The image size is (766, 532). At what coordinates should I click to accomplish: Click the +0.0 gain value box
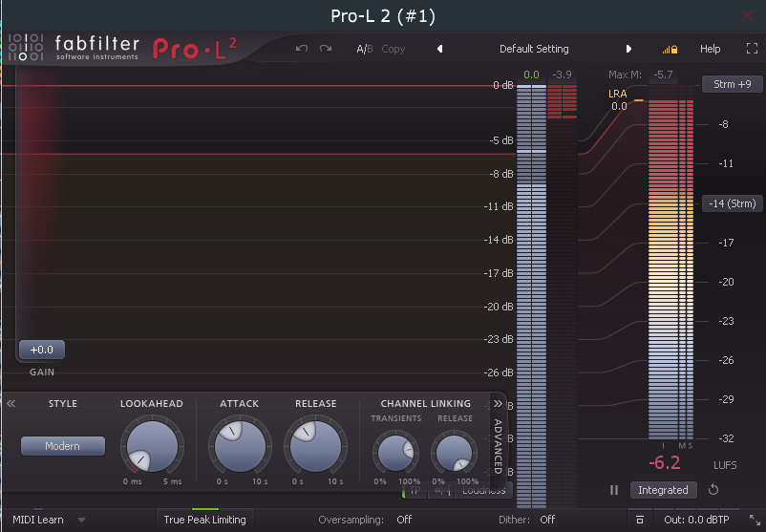coord(41,350)
